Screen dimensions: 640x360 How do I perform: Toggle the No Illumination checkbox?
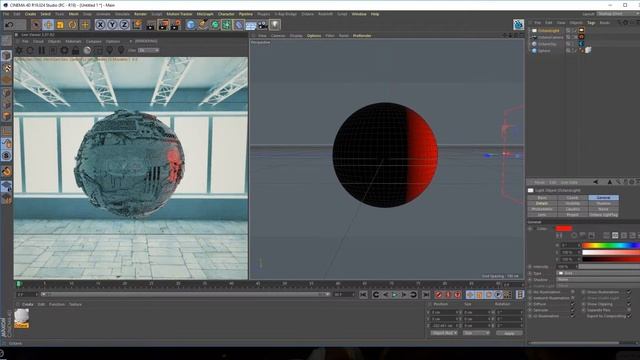tap(572, 292)
